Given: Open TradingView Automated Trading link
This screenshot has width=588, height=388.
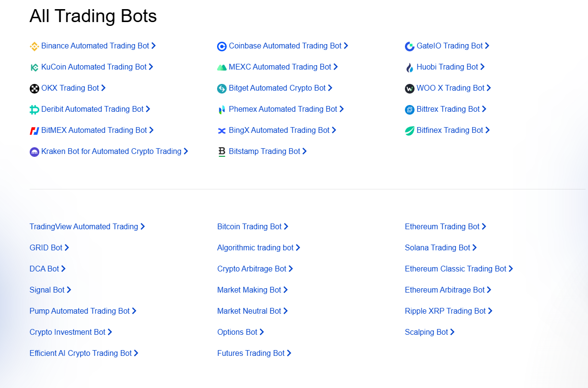Looking at the screenshot, I should (87, 227).
